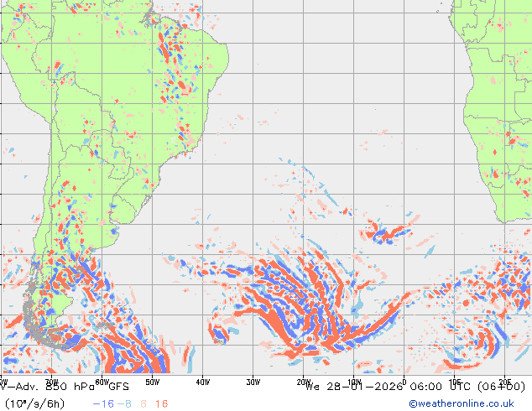Click the red '16' legend value
The height and width of the screenshot is (411, 532).
pos(161,404)
